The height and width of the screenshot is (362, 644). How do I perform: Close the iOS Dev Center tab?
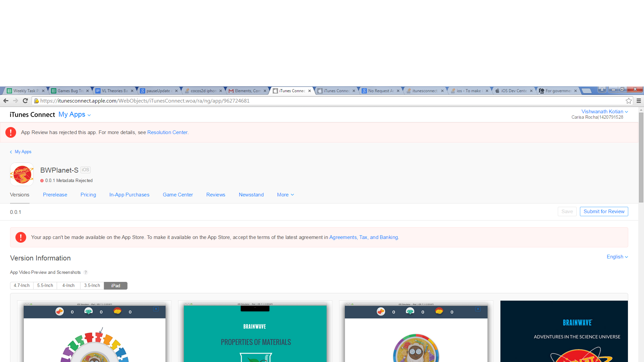(531, 91)
